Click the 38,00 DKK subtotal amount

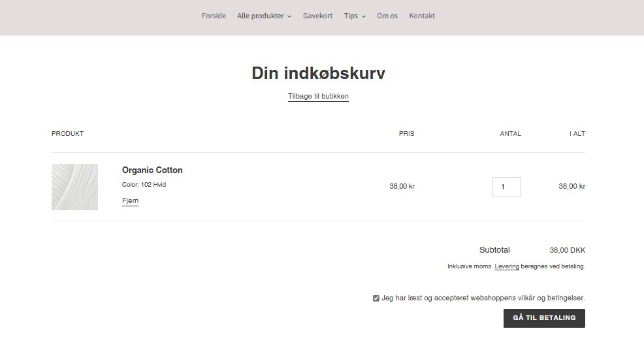[x=567, y=250]
